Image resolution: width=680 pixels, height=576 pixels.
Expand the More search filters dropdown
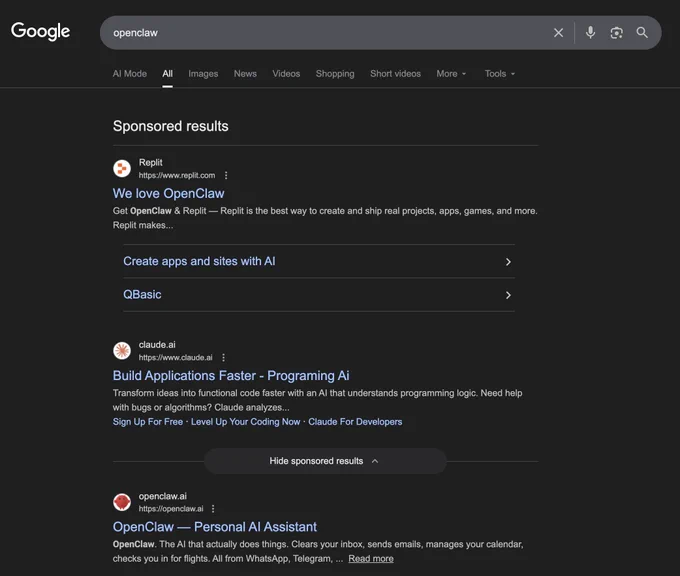[x=451, y=74]
